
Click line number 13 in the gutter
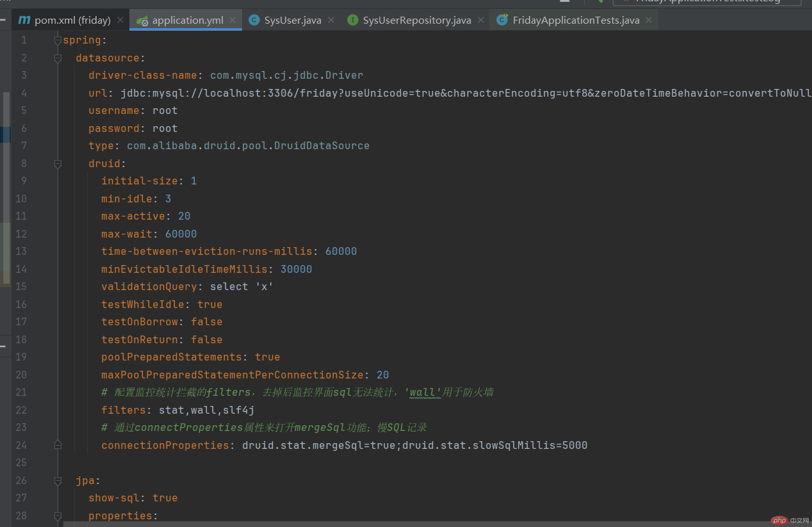point(20,252)
